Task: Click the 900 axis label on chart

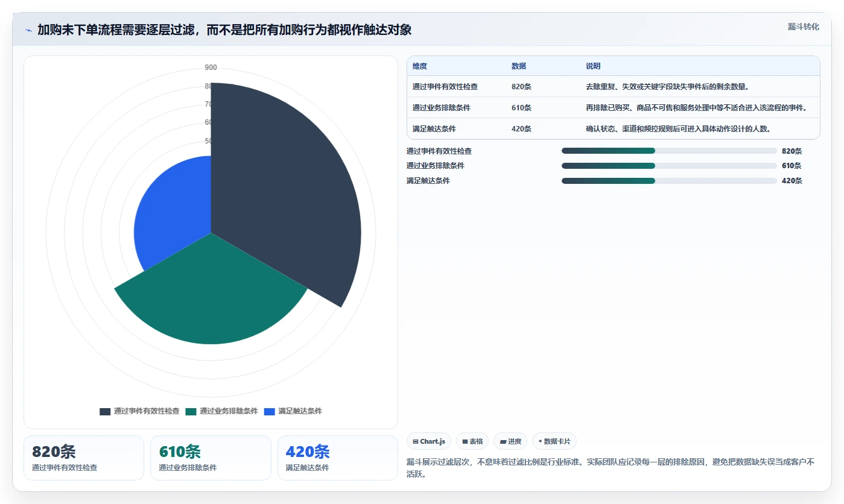Action: tap(211, 68)
